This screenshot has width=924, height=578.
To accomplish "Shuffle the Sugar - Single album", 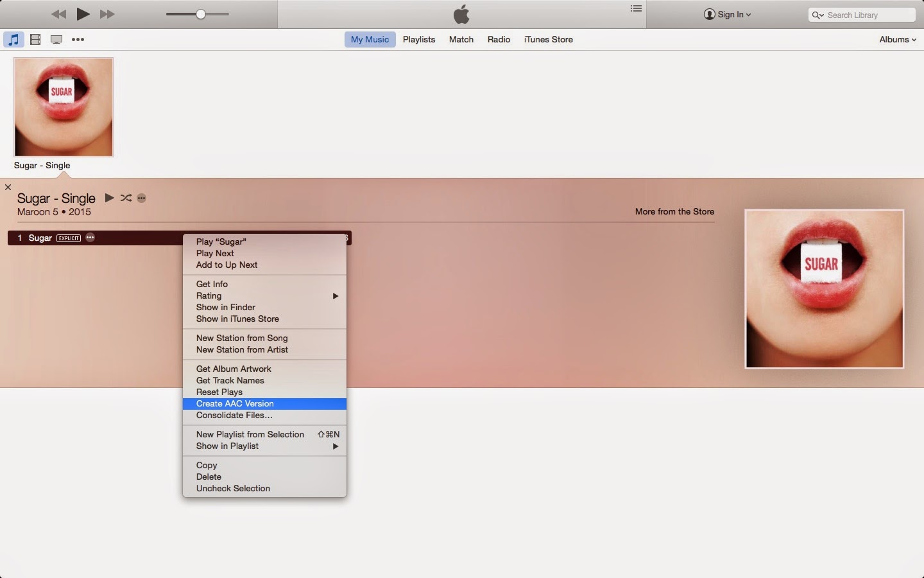I will 126,198.
